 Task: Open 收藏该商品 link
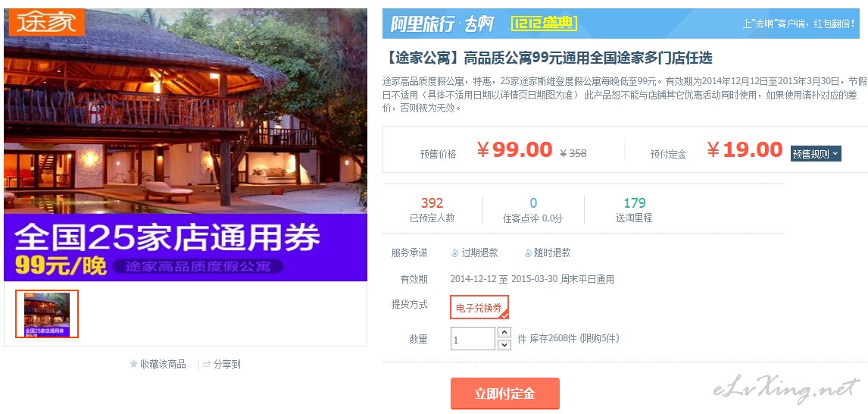tap(163, 364)
